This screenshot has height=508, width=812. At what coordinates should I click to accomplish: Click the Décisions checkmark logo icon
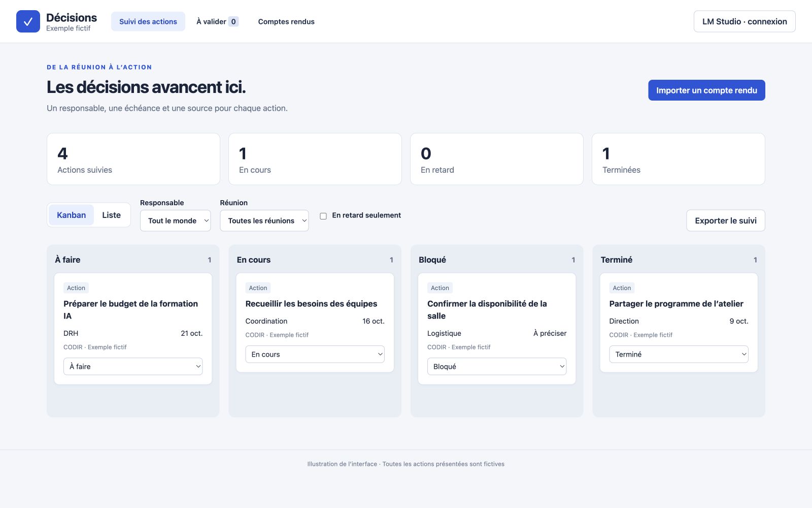(x=28, y=21)
